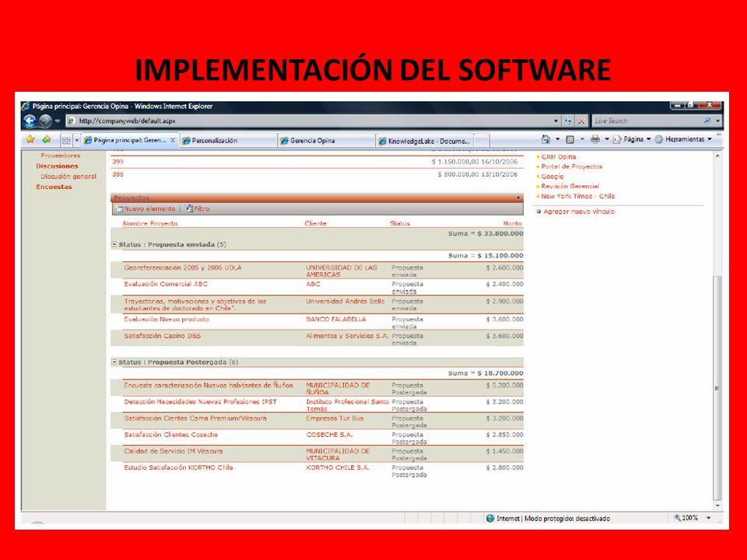Click the Add to Favorites icon
Viewport: 747px width, 560px height.
coord(47,139)
